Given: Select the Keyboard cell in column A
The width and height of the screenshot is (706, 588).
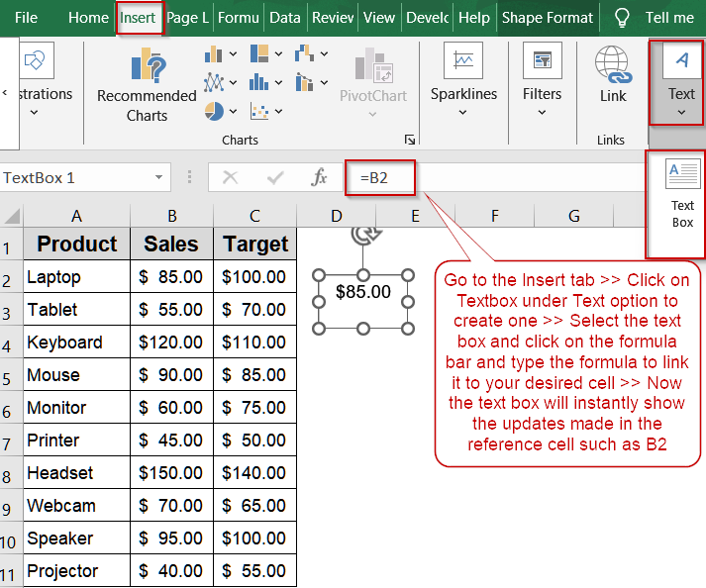Looking at the screenshot, I should tap(76, 343).
